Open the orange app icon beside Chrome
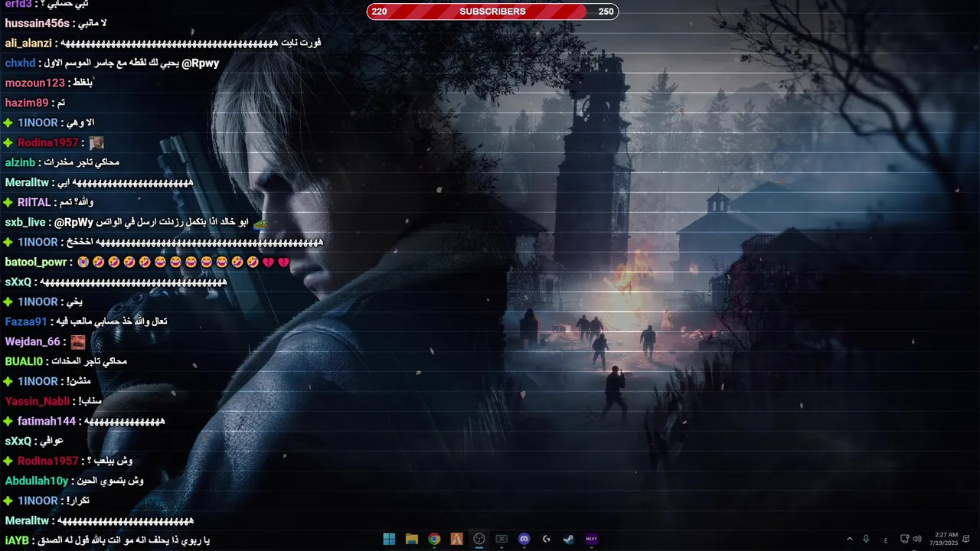980x551 pixels. tap(456, 539)
